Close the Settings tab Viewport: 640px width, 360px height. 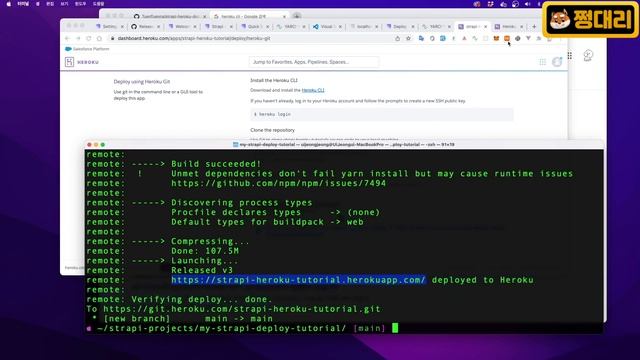[x=122, y=27]
